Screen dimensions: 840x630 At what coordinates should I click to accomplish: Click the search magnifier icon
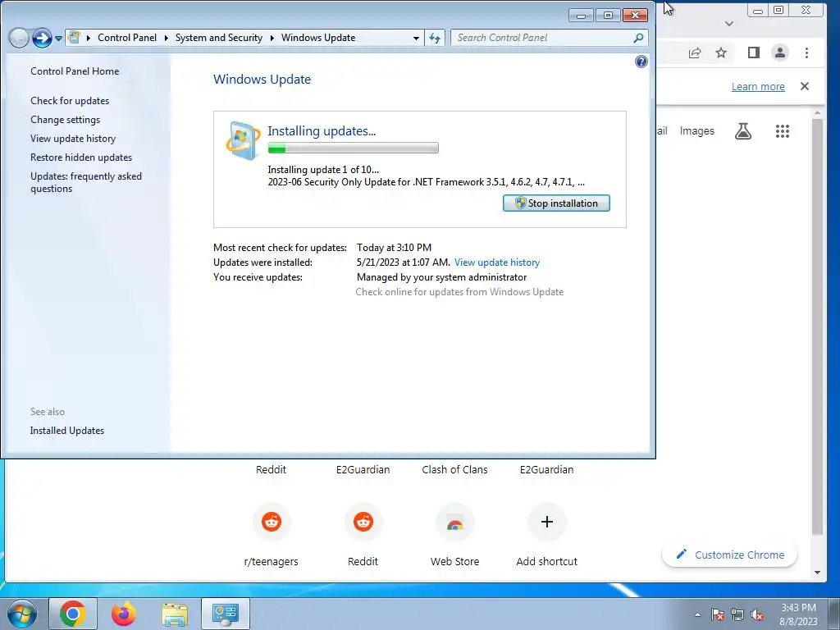pos(638,38)
